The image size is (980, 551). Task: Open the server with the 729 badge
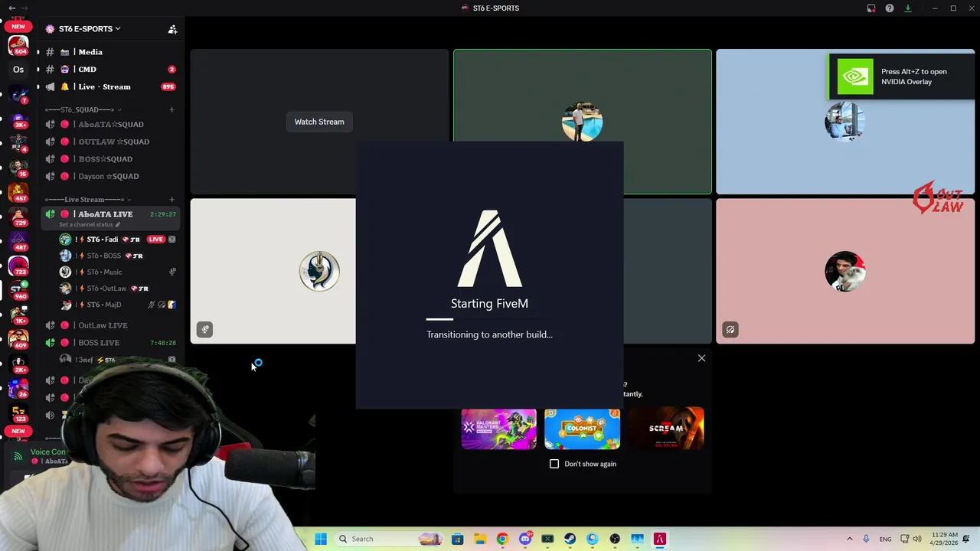[x=18, y=217]
